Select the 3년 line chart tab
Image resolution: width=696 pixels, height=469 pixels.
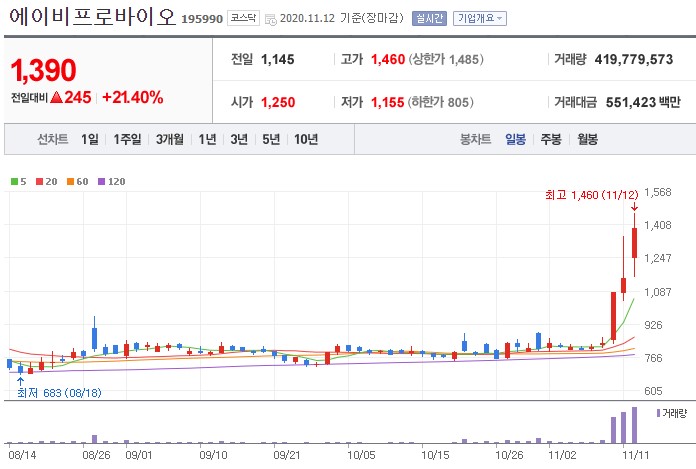point(239,139)
